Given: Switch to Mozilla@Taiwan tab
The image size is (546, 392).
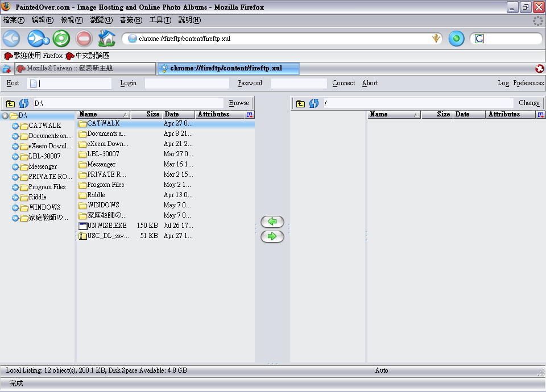Looking at the screenshot, I should click(85, 68).
